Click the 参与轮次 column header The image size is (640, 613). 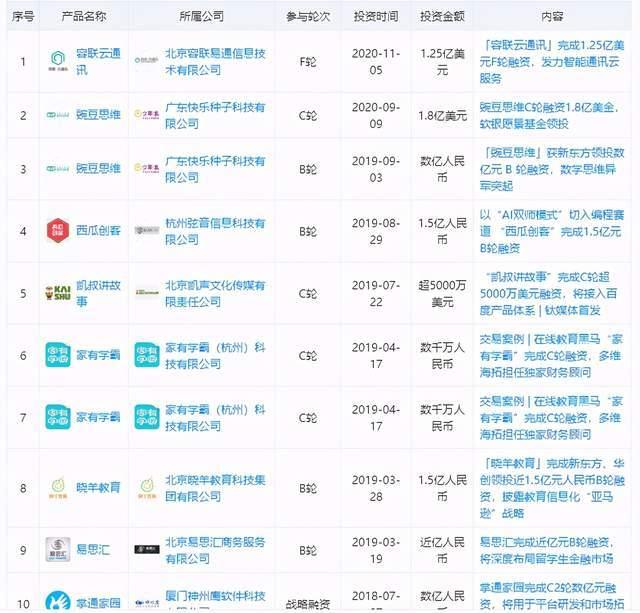(308, 16)
